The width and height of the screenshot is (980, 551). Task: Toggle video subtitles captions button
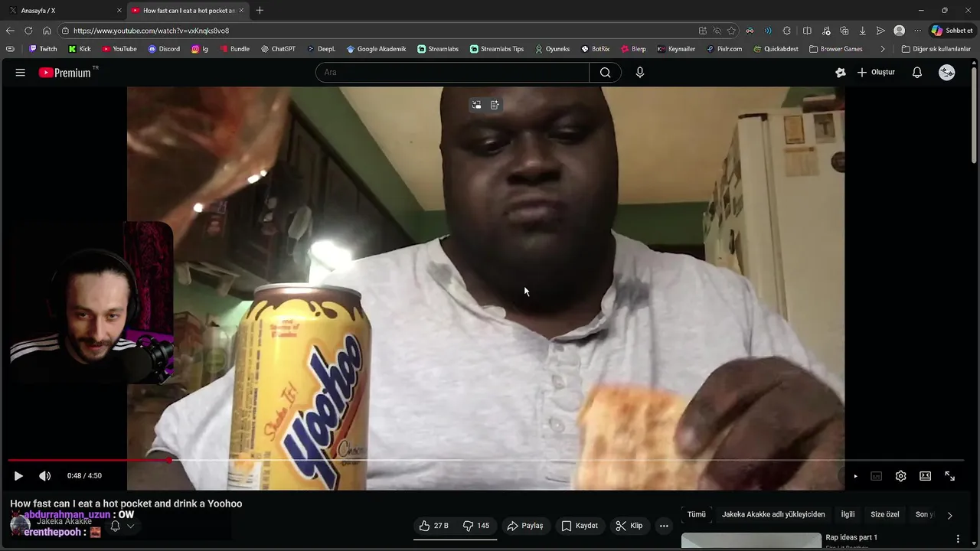[877, 476]
